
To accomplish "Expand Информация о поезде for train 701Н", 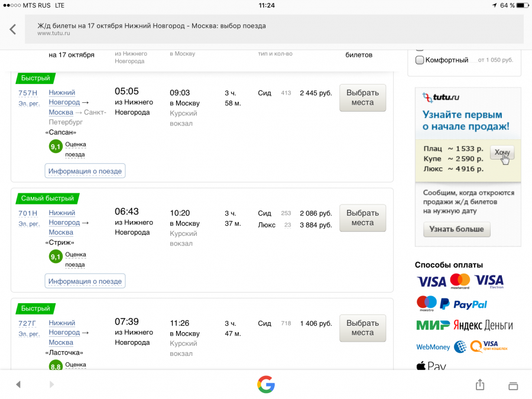I will [x=85, y=281].
